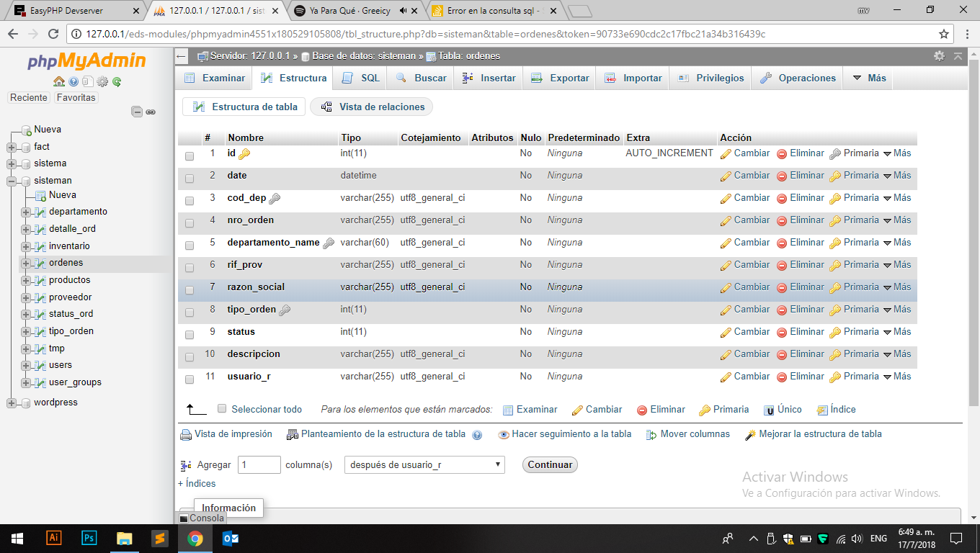Click Mover columnas icon

[651, 435]
